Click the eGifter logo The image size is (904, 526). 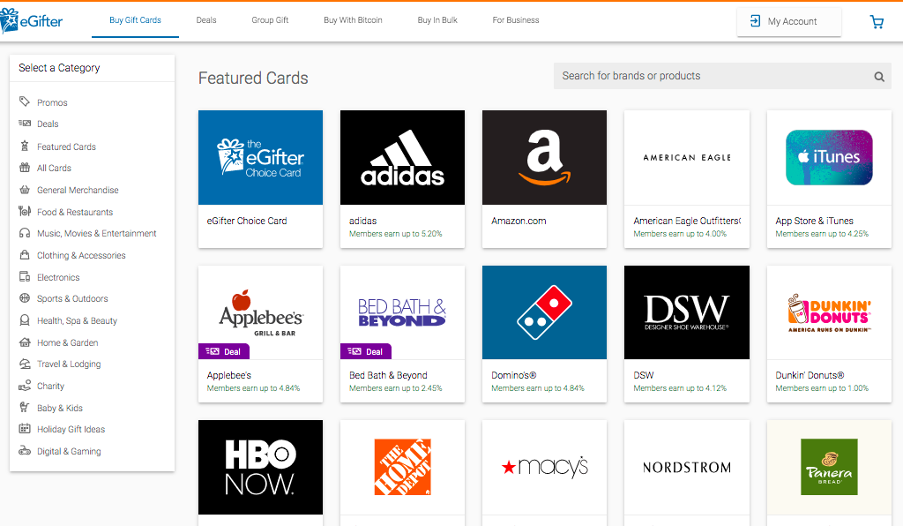(31, 21)
